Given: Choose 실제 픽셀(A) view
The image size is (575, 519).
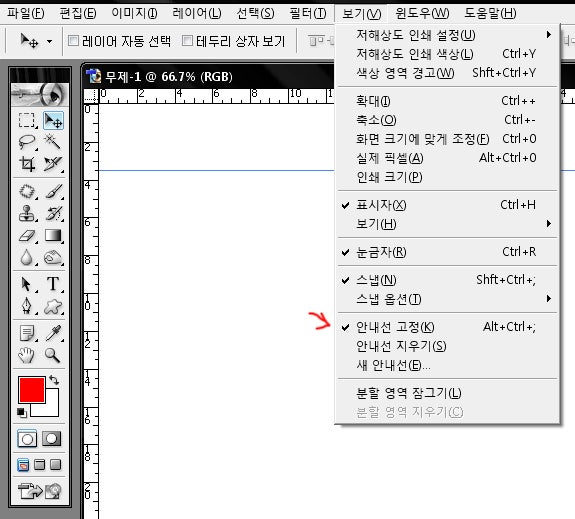Looking at the screenshot, I should click(x=447, y=158).
